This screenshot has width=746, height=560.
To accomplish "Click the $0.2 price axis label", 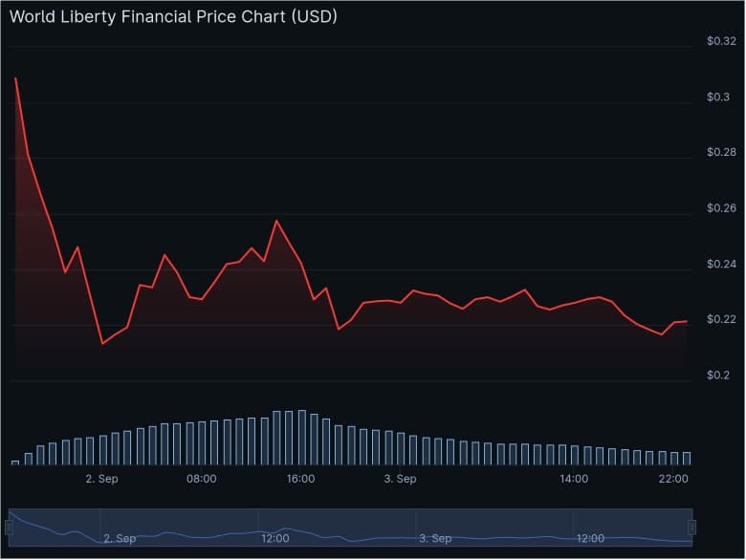I will [718, 376].
